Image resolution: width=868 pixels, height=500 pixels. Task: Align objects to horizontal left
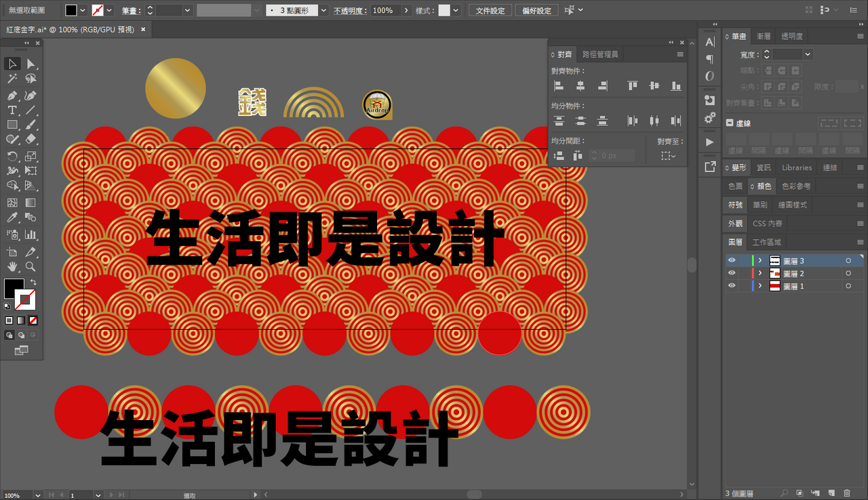[559, 86]
